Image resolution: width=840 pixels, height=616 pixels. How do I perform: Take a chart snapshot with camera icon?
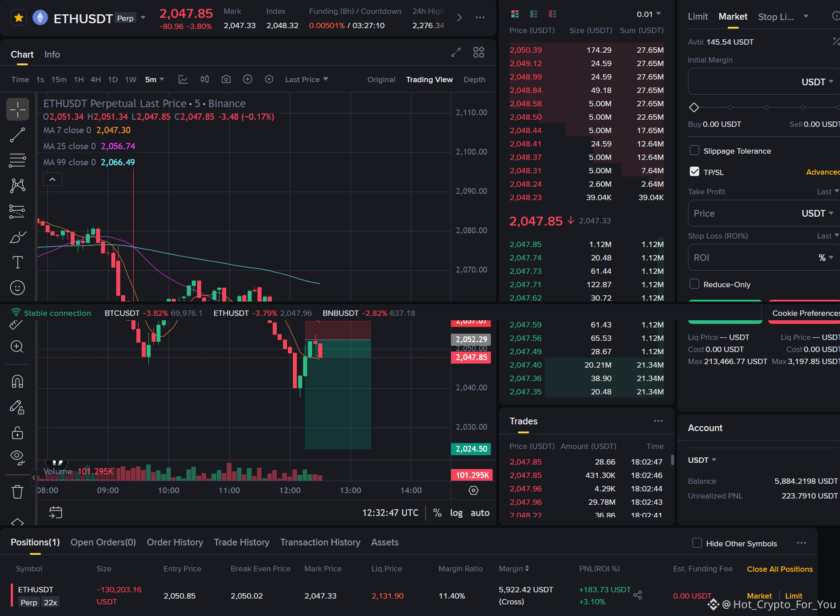coord(226,80)
